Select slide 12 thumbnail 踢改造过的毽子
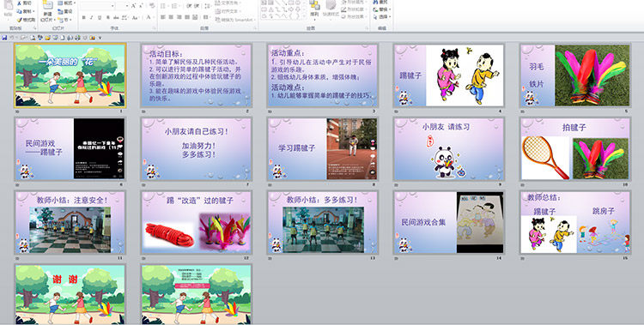644x325 pixels. pyautogui.click(x=197, y=222)
